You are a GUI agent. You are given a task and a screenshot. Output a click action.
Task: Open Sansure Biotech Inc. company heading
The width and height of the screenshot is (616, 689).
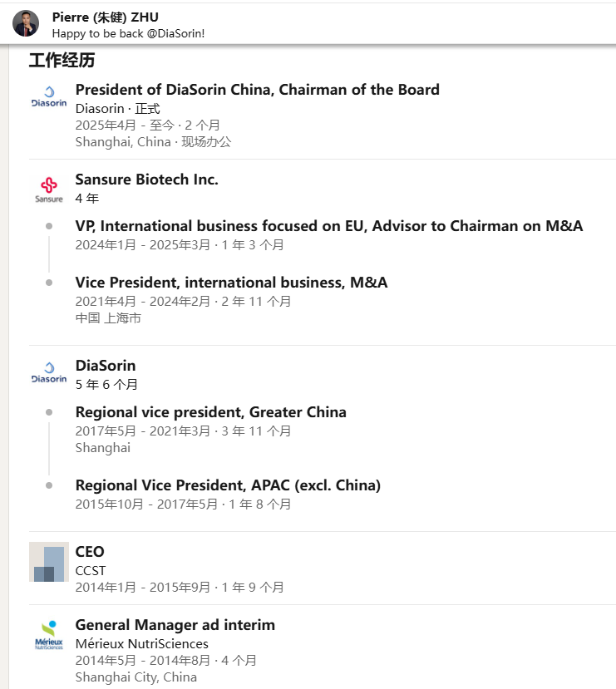147,180
